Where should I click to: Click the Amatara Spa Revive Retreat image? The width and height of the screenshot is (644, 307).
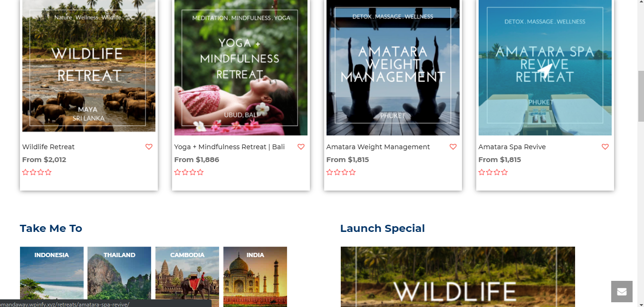[x=545, y=67]
